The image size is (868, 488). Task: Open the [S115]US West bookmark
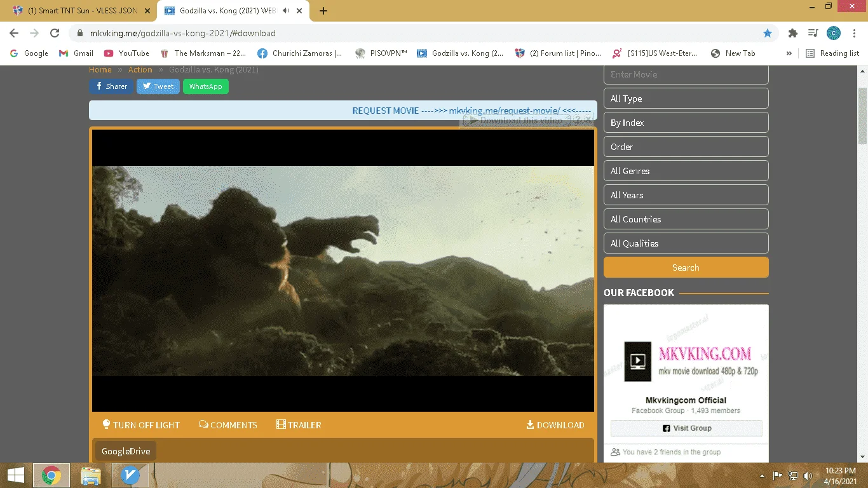(x=655, y=53)
